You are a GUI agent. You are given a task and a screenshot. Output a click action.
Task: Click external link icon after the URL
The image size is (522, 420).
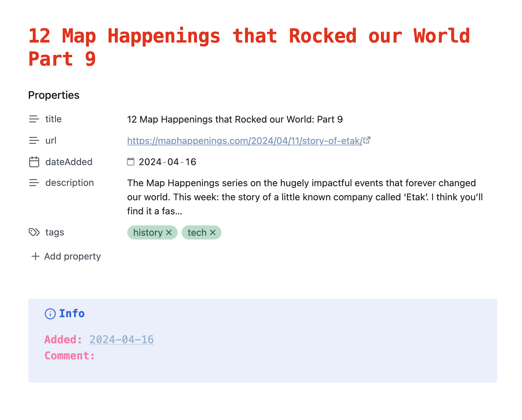click(367, 140)
